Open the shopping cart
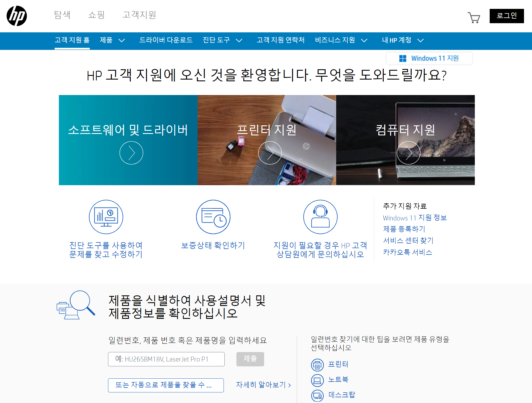The image size is (532, 403). (x=474, y=17)
